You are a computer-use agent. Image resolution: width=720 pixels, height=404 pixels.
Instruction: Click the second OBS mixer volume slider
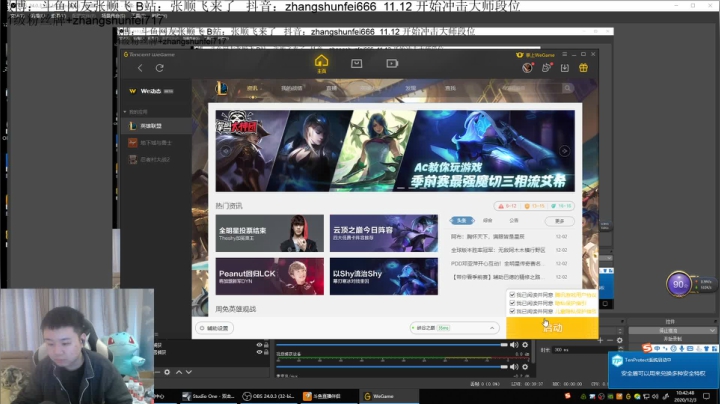click(391, 367)
